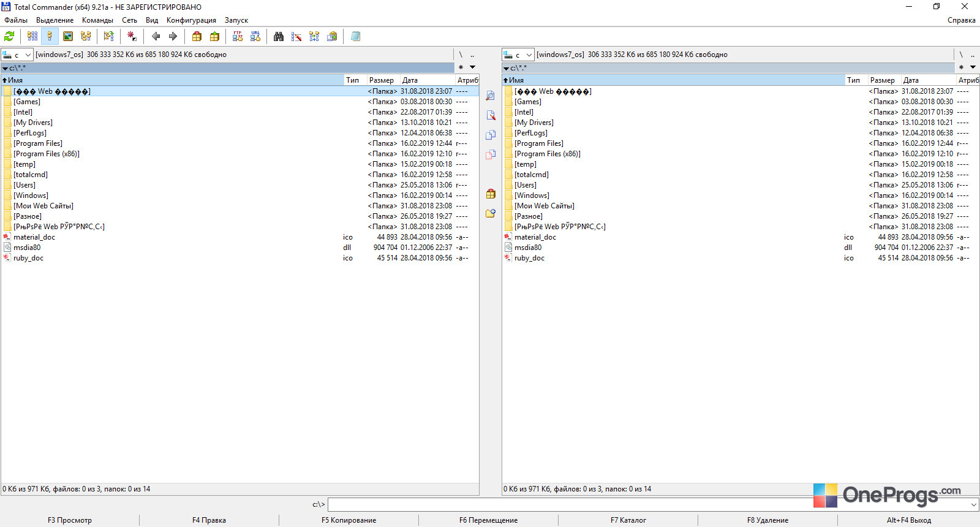The height and width of the screenshot is (527, 980).
Task: Switch to brief file list view icon
Action: coord(32,36)
